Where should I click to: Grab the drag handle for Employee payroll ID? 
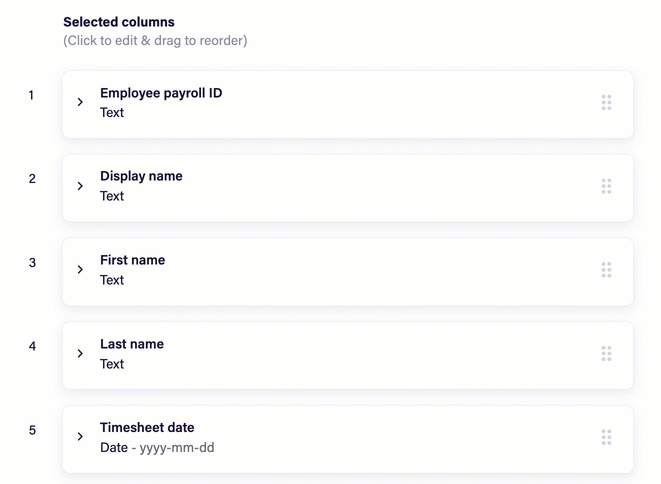coord(606,102)
